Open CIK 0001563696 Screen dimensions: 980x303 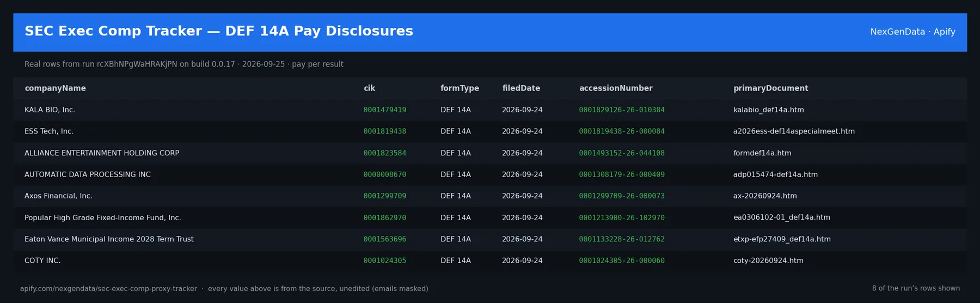(385, 239)
